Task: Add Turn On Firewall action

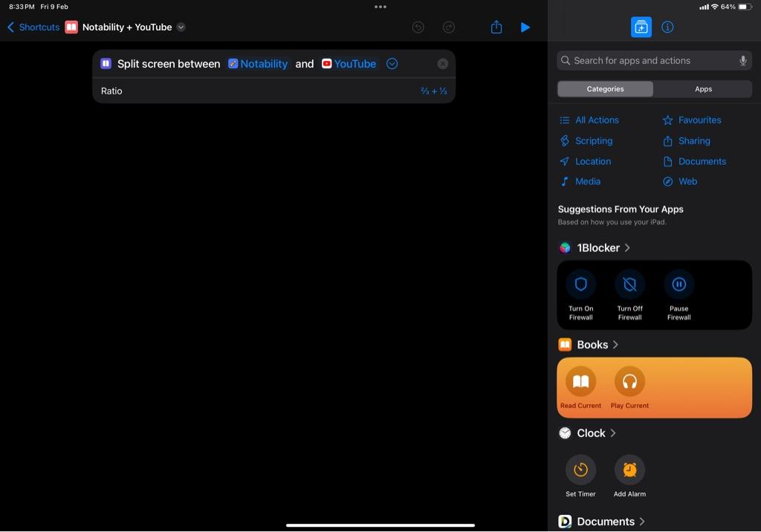Action: point(581,296)
